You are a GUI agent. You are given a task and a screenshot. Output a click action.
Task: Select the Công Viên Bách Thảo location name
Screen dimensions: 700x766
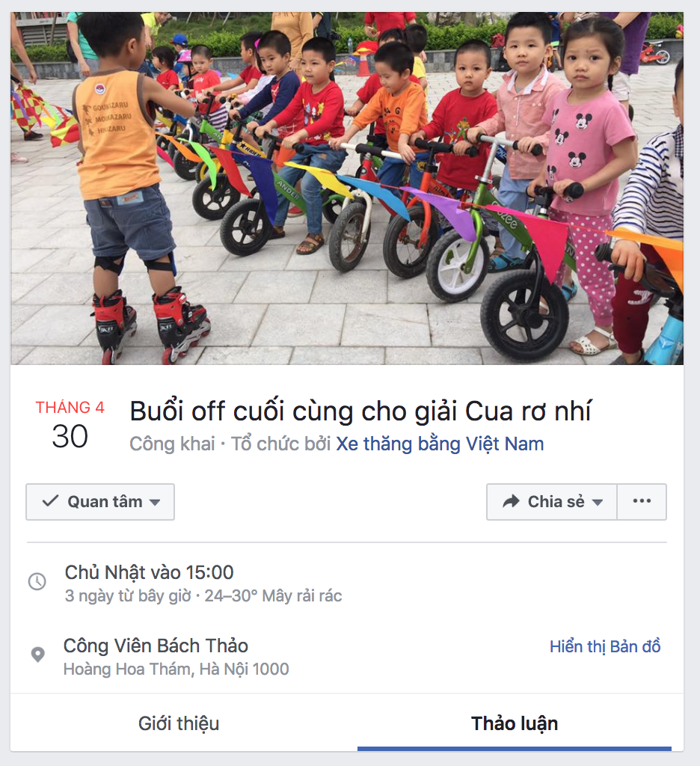(x=156, y=646)
